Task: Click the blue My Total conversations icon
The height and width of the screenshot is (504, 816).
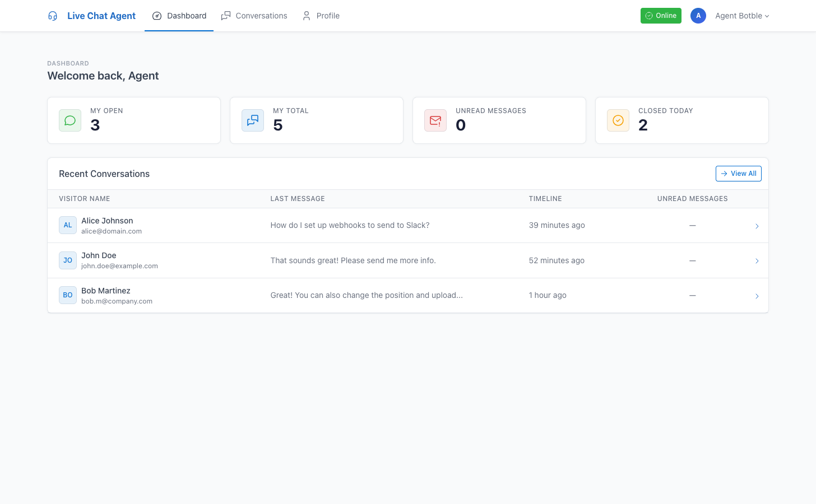Action: (252, 120)
